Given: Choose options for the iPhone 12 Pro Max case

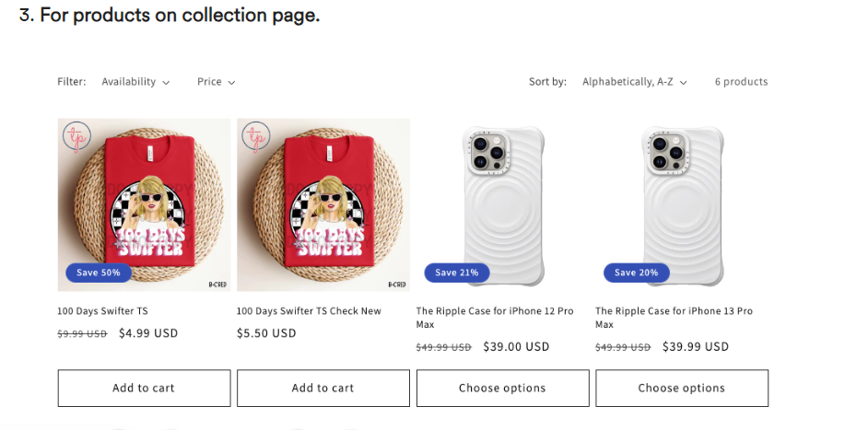Looking at the screenshot, I should pos(502,388).
